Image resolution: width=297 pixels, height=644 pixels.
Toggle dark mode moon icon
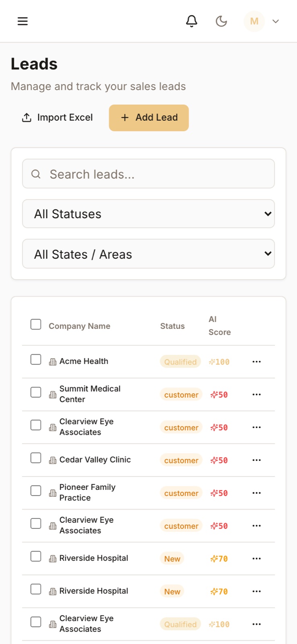(x=221, y=21)
